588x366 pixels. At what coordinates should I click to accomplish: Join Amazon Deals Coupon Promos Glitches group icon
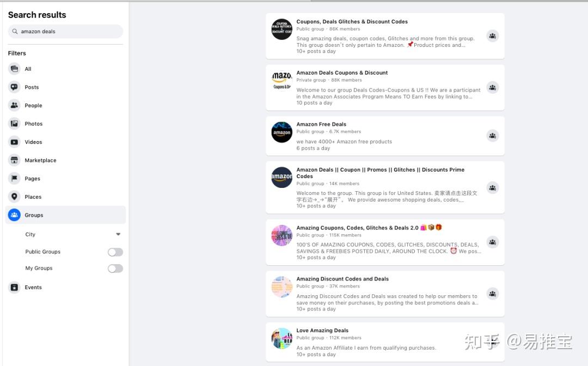(492, 187)
